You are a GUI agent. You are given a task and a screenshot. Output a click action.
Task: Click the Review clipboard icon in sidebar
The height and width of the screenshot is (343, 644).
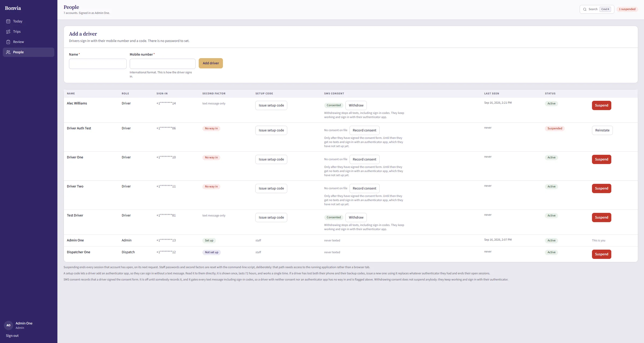[x=8, y=42]
